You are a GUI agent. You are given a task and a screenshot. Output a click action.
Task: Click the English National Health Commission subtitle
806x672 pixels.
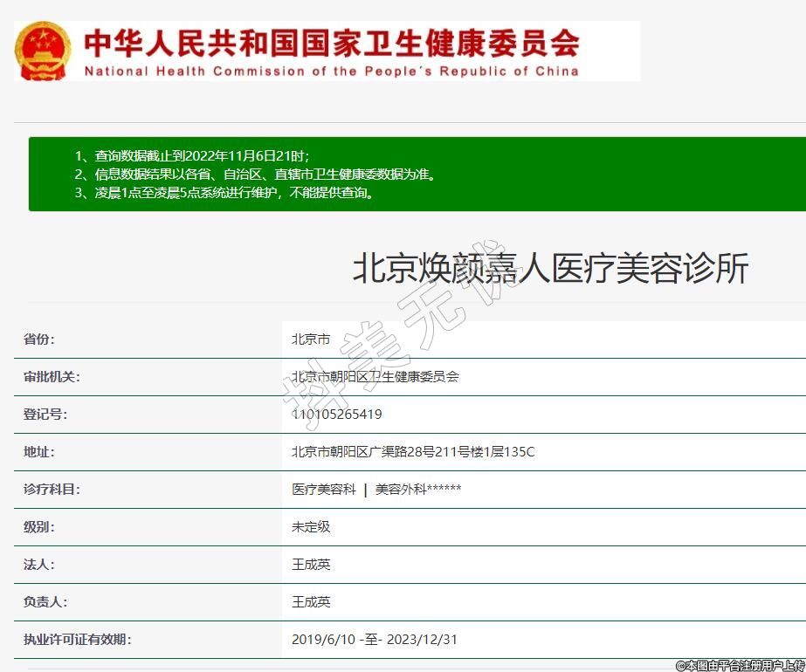[x=331, y=71]
